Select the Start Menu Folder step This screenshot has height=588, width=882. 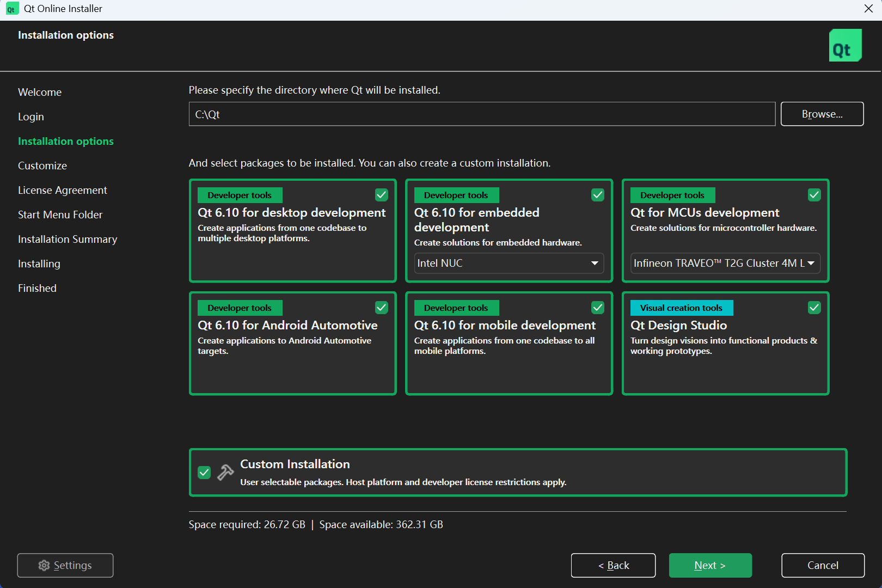point(60,215)
